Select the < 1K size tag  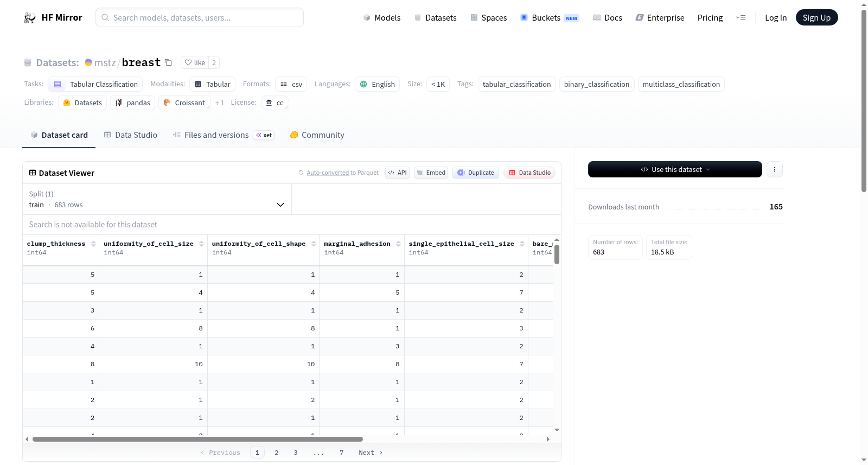tap(438, 84)
